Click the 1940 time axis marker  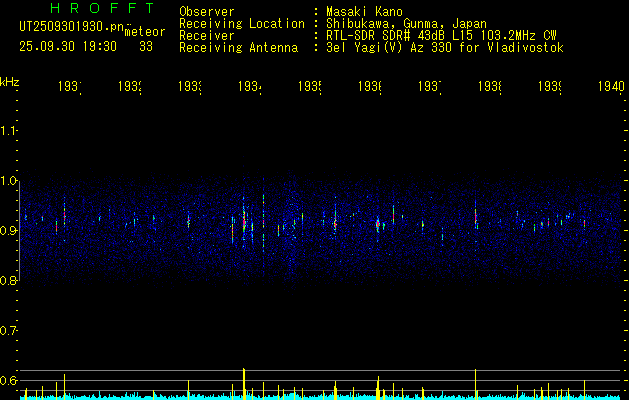[x=611, y=86]
